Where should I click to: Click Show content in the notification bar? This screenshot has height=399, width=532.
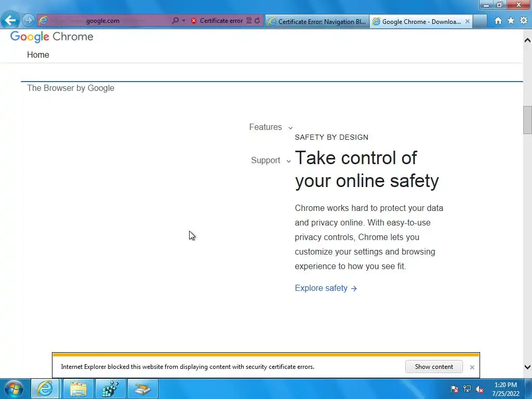pyautogui.click(x=434, y=367)
